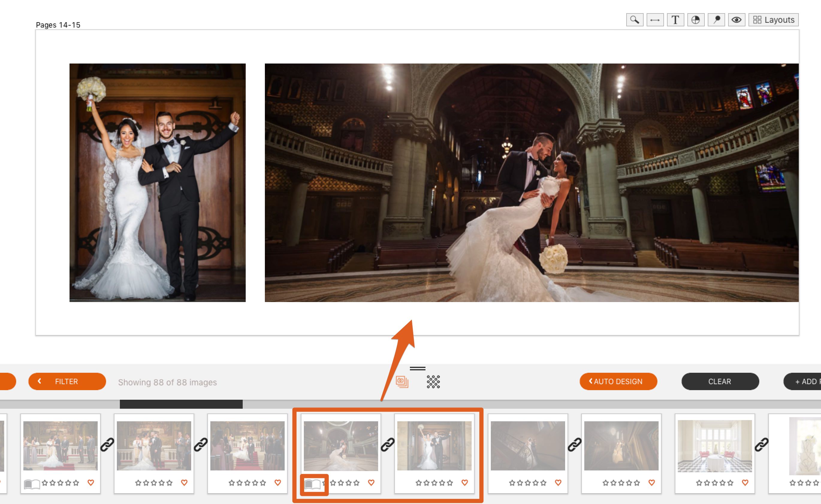Activate the Text tool
Image resolution: width=821 pixels, height=504 pixels.
(675, 20)
